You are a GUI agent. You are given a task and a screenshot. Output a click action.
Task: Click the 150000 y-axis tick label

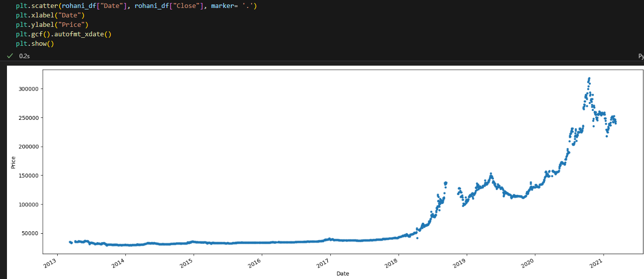tap(29, 175)
